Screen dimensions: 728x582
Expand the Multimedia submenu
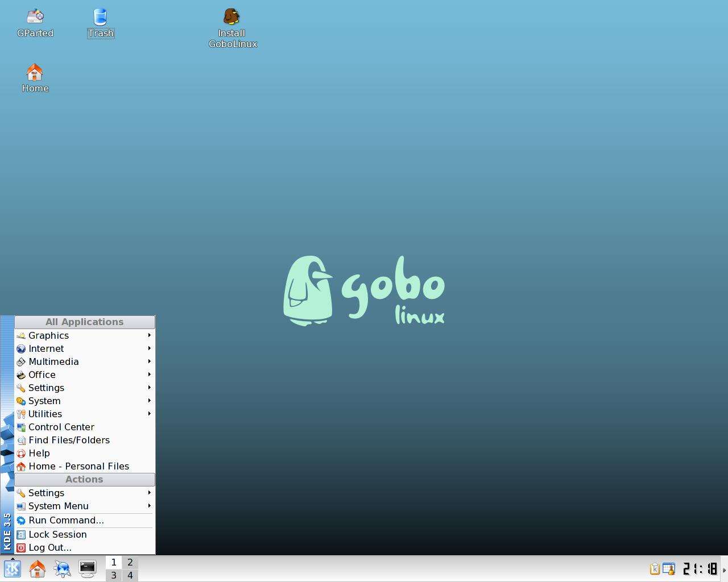pos(85,361)
